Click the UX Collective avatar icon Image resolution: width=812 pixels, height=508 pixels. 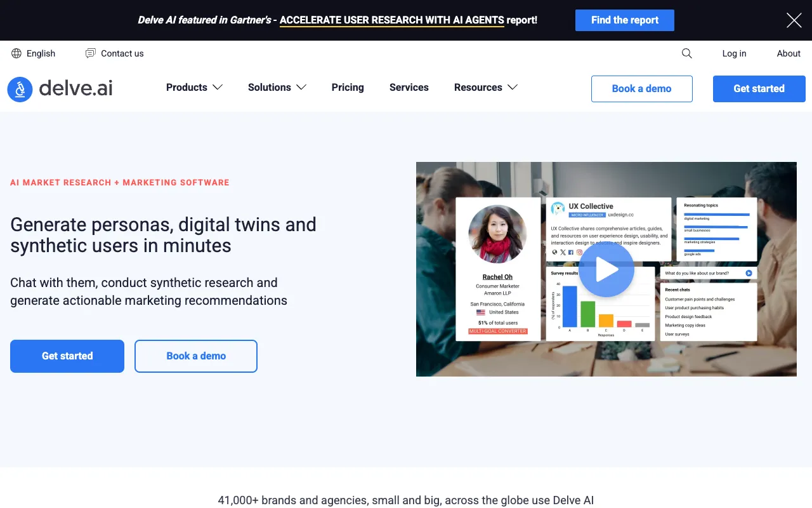coord(558,209)
